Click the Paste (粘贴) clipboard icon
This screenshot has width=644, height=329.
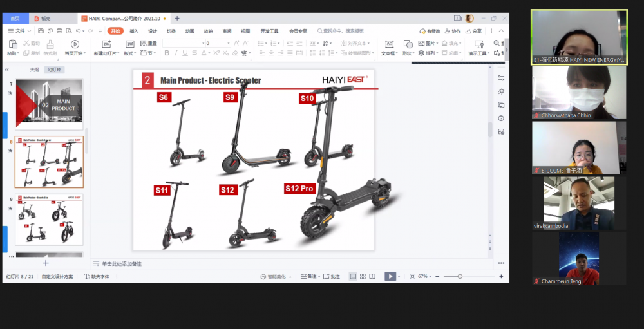click(x=13, y=44)
